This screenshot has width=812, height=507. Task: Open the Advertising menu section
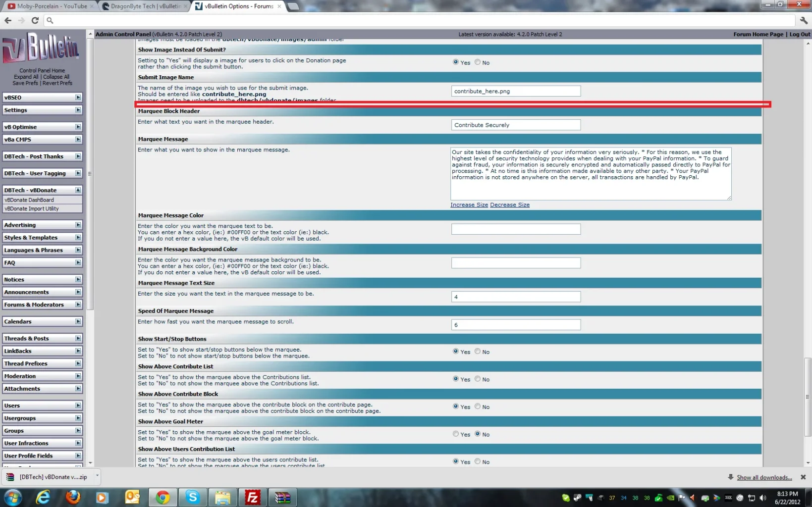click(42, 225)
